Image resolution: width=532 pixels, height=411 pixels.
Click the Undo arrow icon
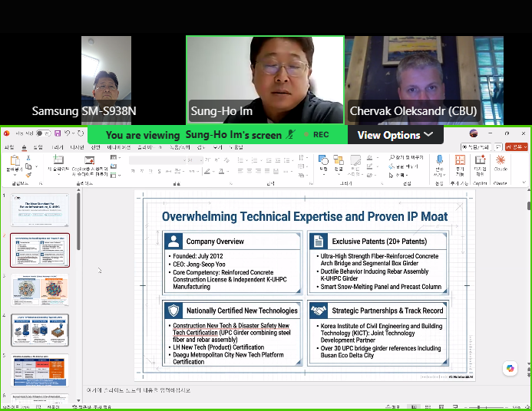(x=68, y=133)
